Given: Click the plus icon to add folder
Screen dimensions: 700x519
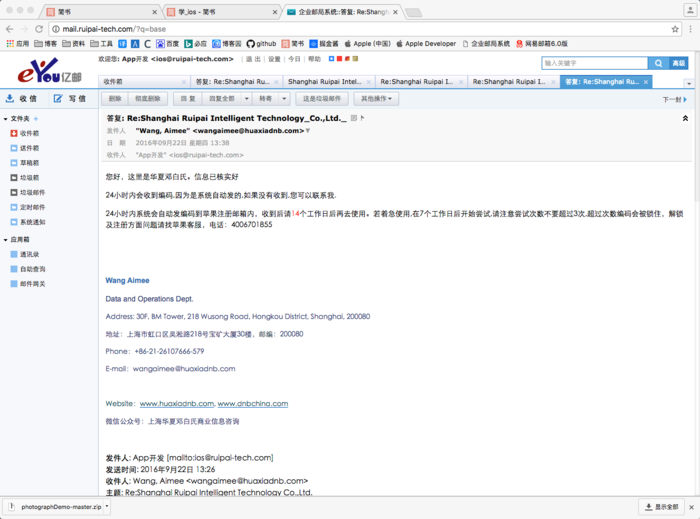Looking at the screenshot, I should 36,119.
